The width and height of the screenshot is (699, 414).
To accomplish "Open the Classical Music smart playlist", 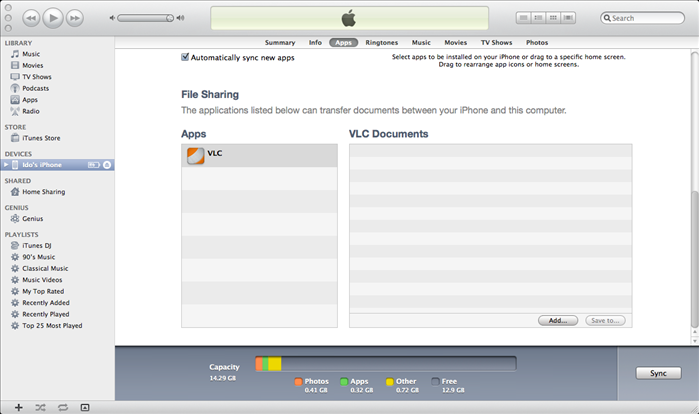I will point(45,269).
